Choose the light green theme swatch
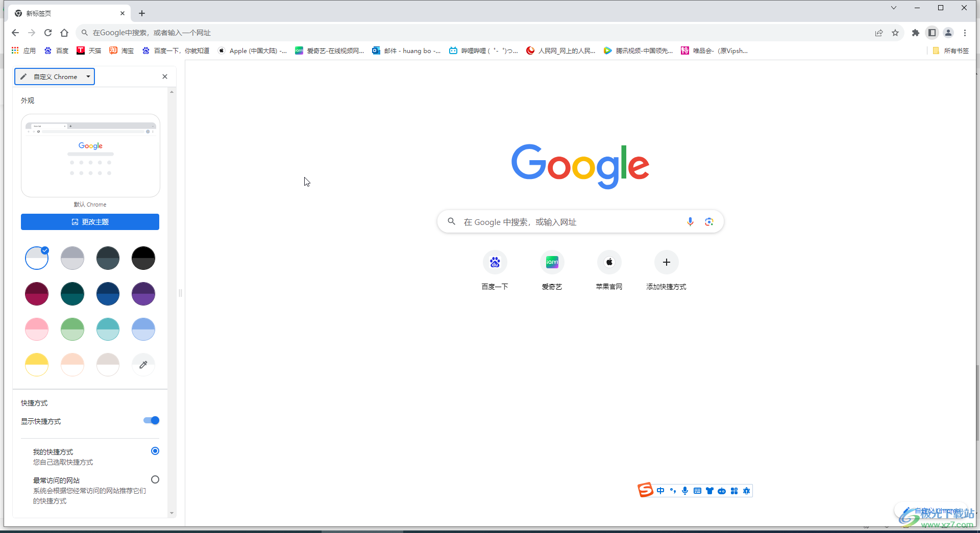The height and width of the screenshot is (533, 980). point(72,329)
